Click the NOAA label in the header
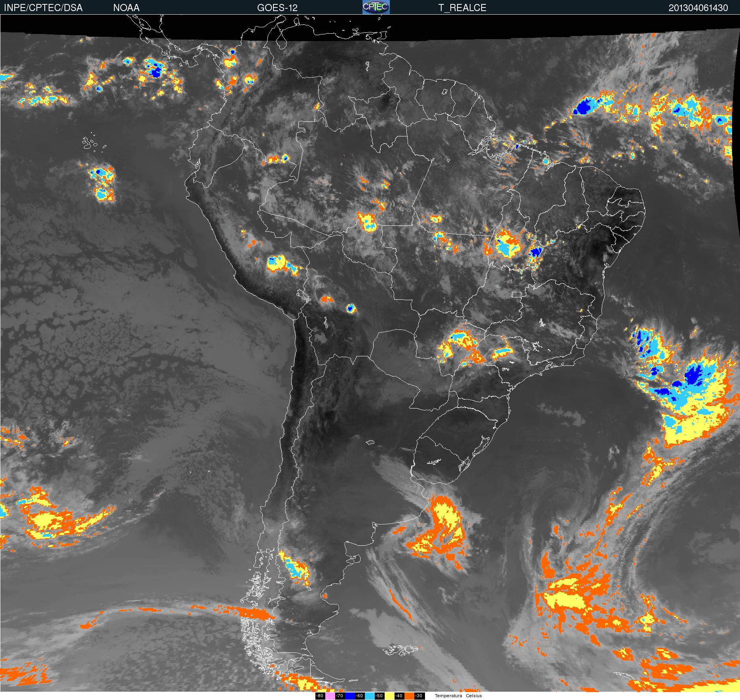Viewport: 740px width, 700px height. click(x=126, y=8)
